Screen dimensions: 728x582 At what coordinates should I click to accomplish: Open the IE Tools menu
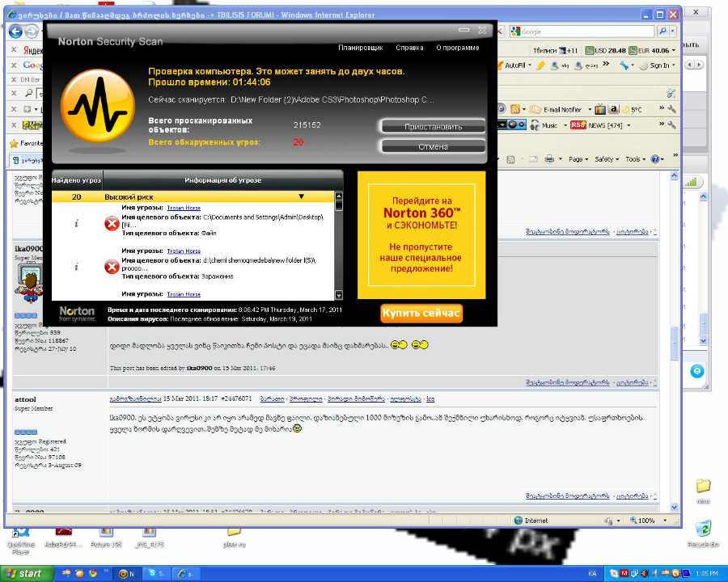point(635,159)
